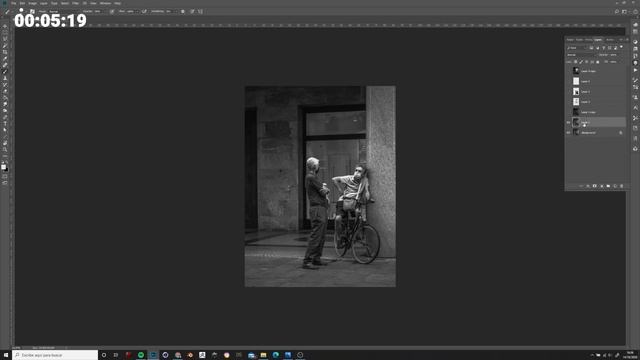Screen dimensions: 640x360
Task: Open the workspace switcher at top right
Action: tap(624, 11)
